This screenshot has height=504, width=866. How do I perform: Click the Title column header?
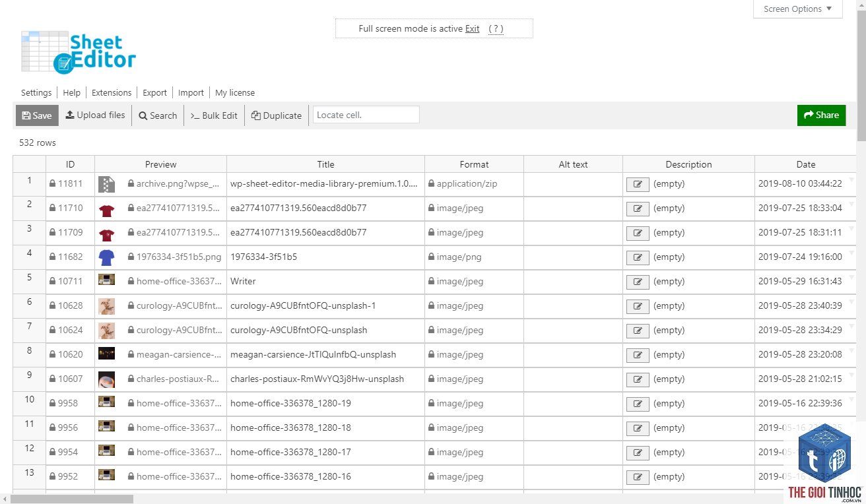tap(325, 164)
